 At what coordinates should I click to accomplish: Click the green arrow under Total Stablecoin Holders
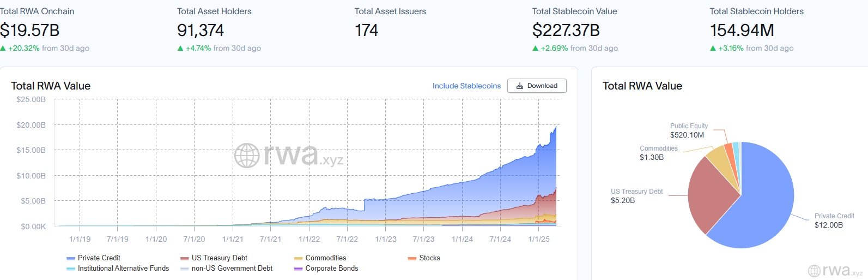pyautogui.click(x=713, y=49)
